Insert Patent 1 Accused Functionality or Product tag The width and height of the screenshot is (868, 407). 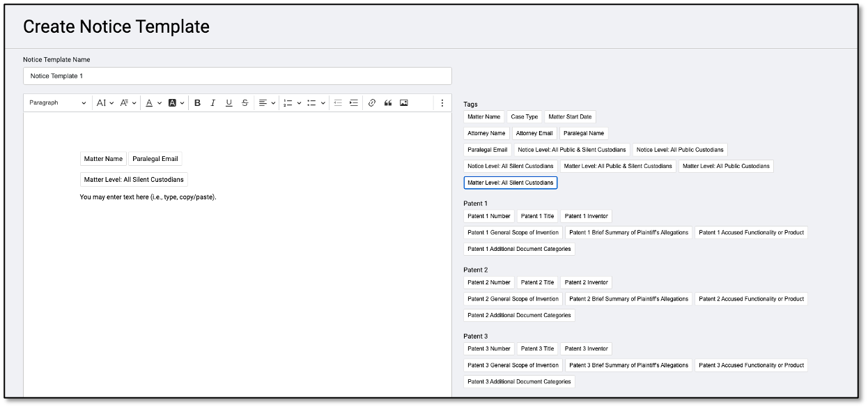[752, 233]
